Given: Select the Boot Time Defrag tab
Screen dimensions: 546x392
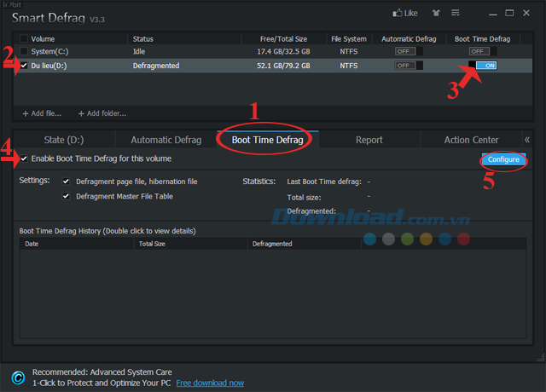Looking at the screenshot, I should [267, 140].
